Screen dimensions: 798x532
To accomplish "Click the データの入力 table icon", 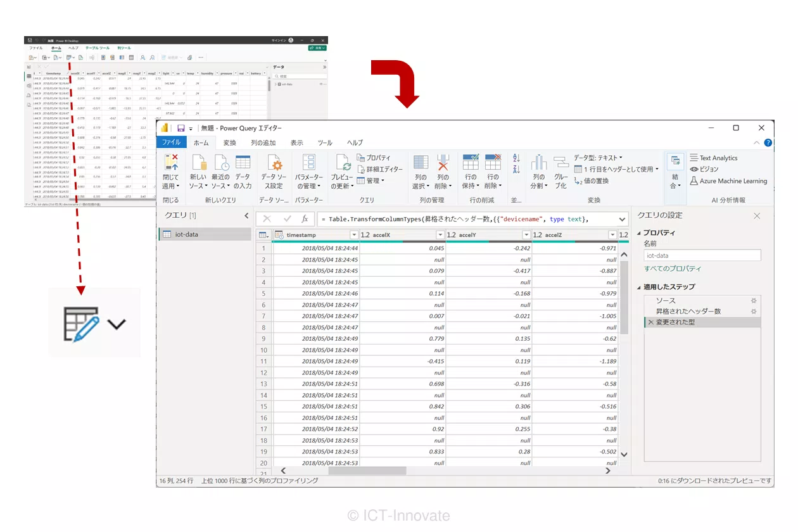I will (243, 162).
